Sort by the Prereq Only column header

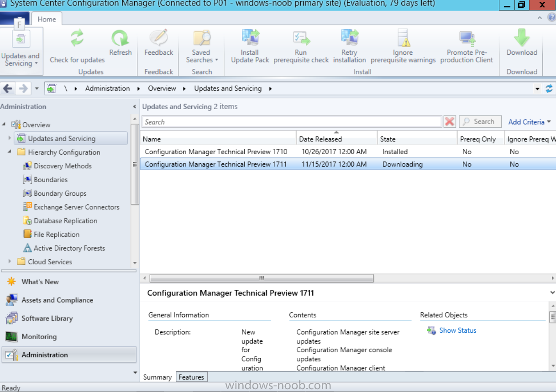[481, 139]
